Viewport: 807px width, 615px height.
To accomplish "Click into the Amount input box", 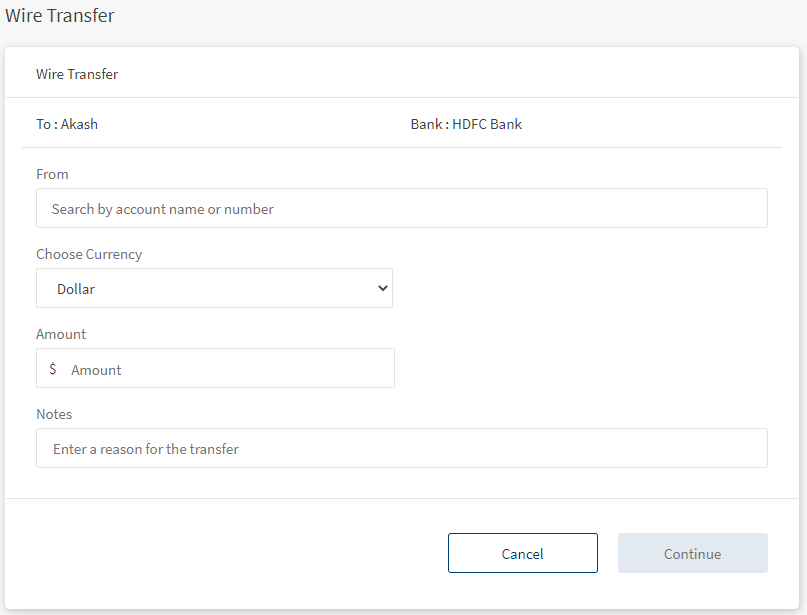I will click(215, 368).
